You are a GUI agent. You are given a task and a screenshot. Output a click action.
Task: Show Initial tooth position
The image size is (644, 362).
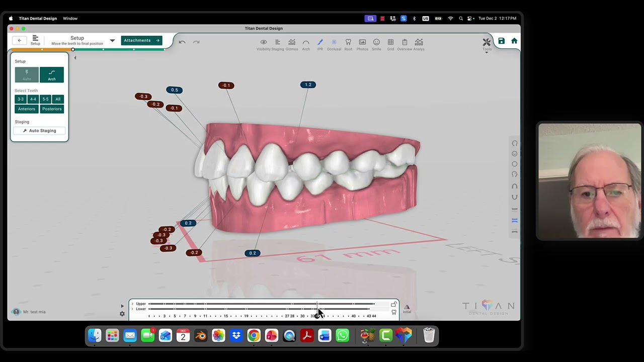pos(407,308)
